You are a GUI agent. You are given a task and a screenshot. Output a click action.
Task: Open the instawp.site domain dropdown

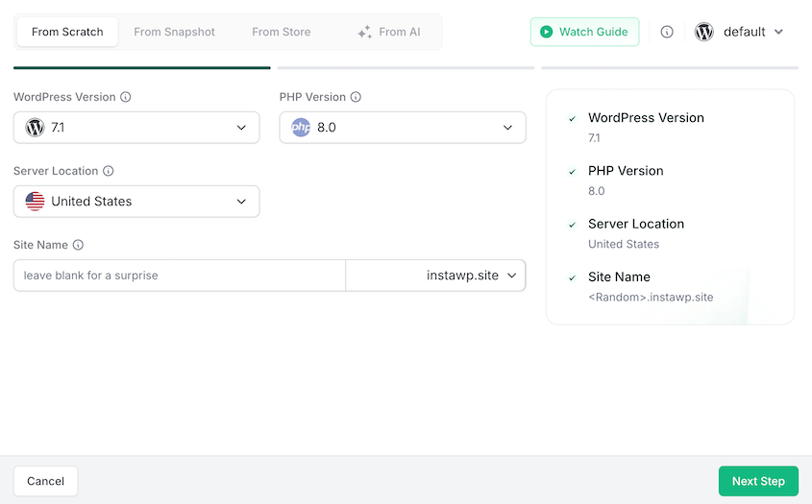[435, 276]
